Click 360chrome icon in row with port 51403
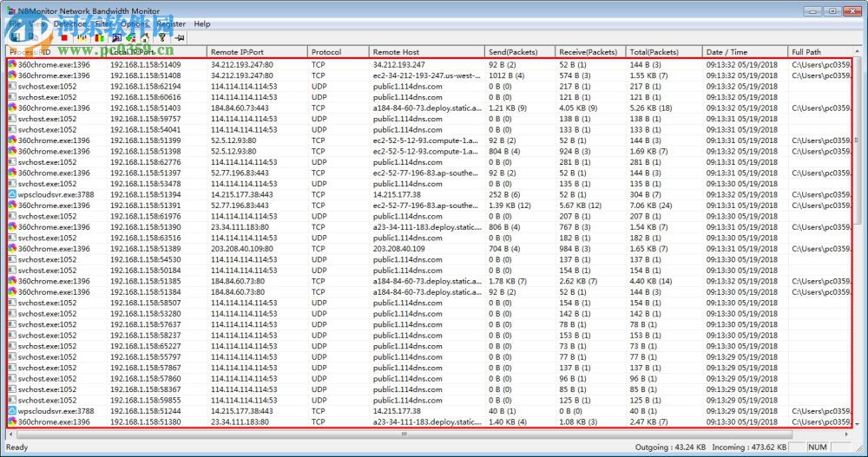The width and height of the screenshot is (868, 457). 12,108
